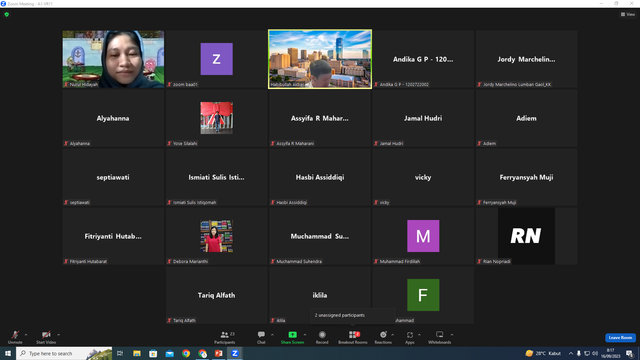Click the Leave Room button
Image resolution: width=640 pixels, height=360 pixels.
[x=620, y=338]
